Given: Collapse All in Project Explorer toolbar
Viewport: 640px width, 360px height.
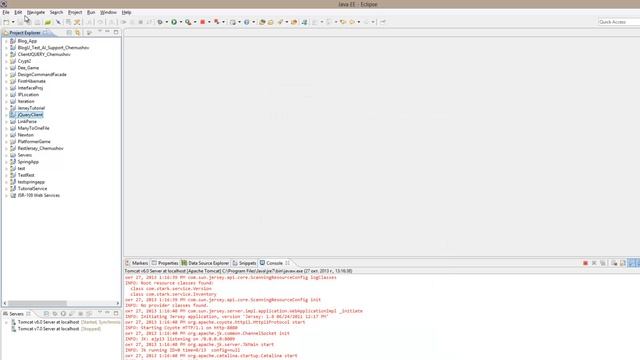Looking at the screenshot, I should [x=69, y=32].
